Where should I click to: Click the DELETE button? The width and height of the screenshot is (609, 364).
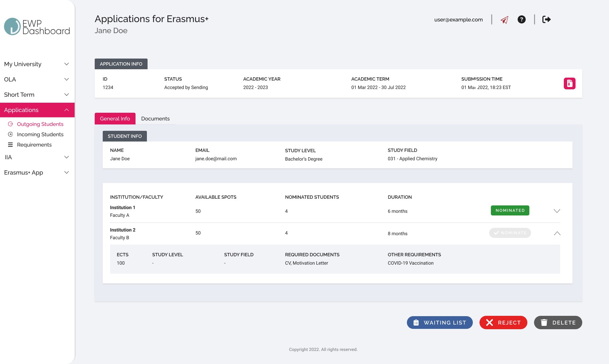pyautogui.click(x=558, y=323)
